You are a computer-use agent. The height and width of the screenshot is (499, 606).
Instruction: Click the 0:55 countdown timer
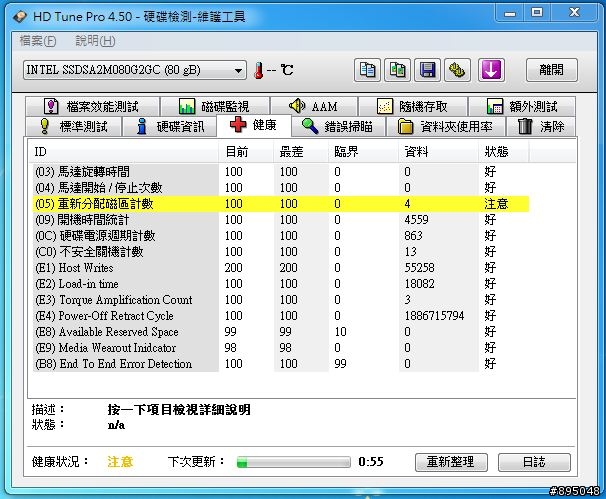(x=371, y=462)
